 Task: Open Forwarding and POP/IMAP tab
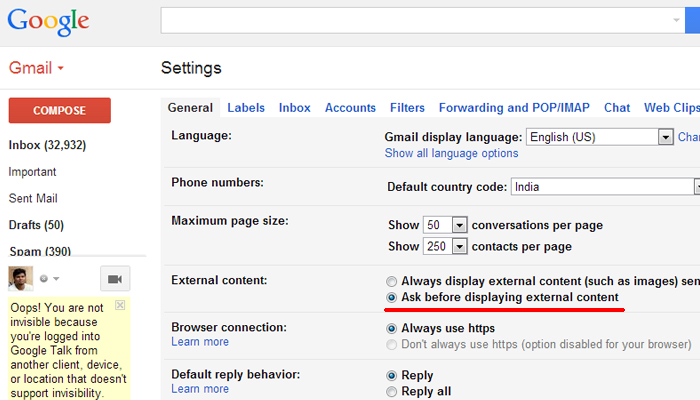tap(514, 108)
